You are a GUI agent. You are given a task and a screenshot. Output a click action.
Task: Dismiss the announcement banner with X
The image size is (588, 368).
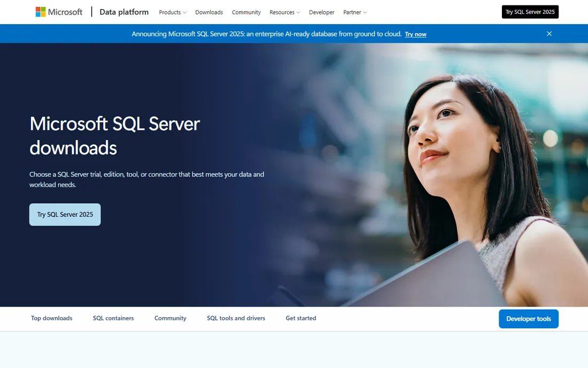tap(549, 34)
